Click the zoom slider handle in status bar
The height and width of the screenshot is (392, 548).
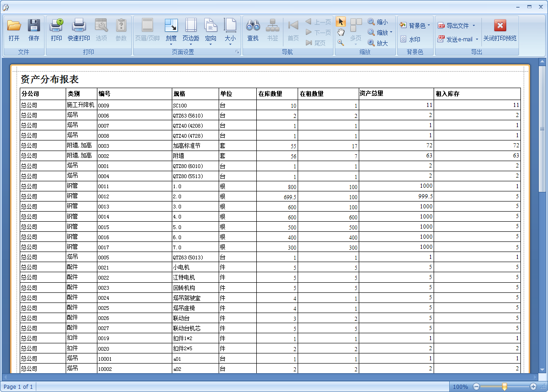click(x=504, y=386)
